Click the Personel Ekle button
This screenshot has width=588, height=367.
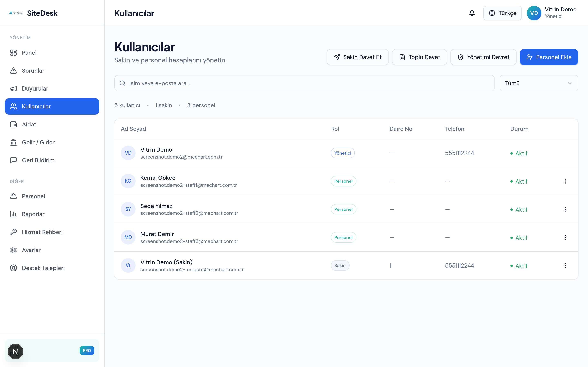click(x=549, y=57)
